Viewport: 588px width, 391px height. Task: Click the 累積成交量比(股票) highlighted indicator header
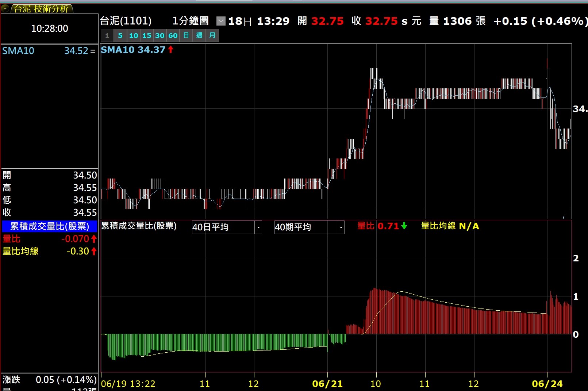pyautogui.click(x=50, y=227)
